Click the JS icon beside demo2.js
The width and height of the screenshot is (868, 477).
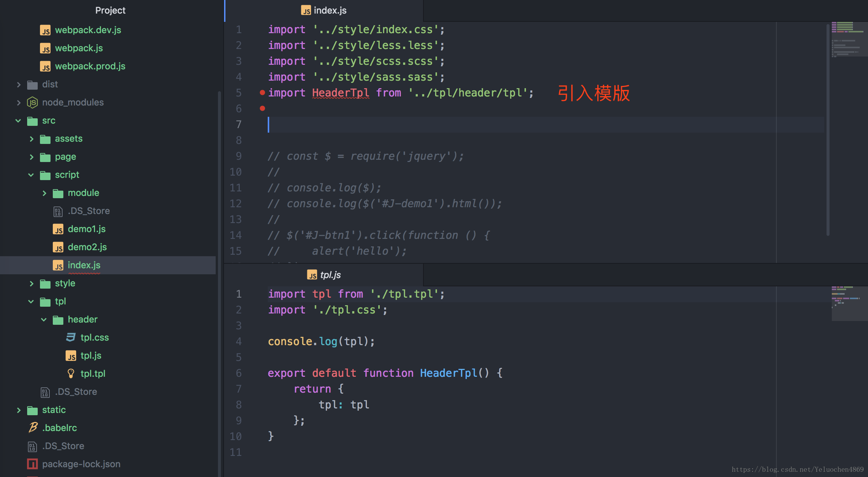[58, 247]
